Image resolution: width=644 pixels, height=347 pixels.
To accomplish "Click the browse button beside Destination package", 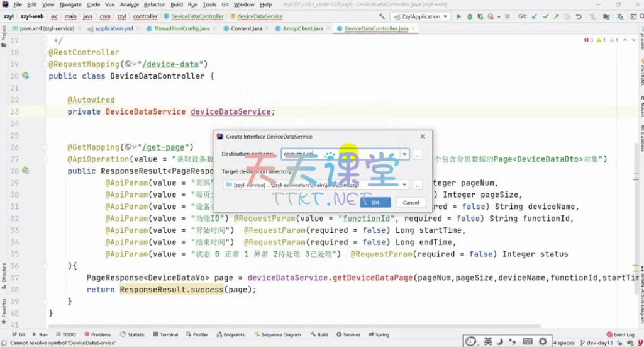I will pyautogui.click(x=418, y=154).
